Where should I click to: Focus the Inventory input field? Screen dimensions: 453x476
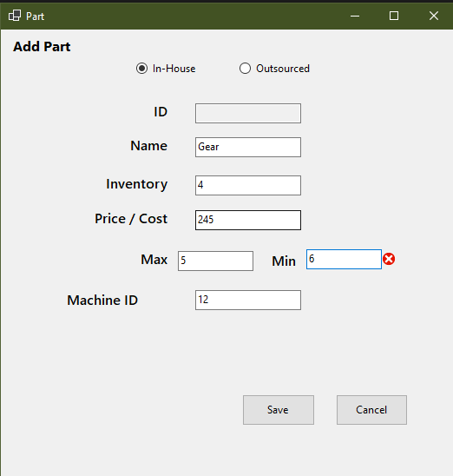point(248,185)
